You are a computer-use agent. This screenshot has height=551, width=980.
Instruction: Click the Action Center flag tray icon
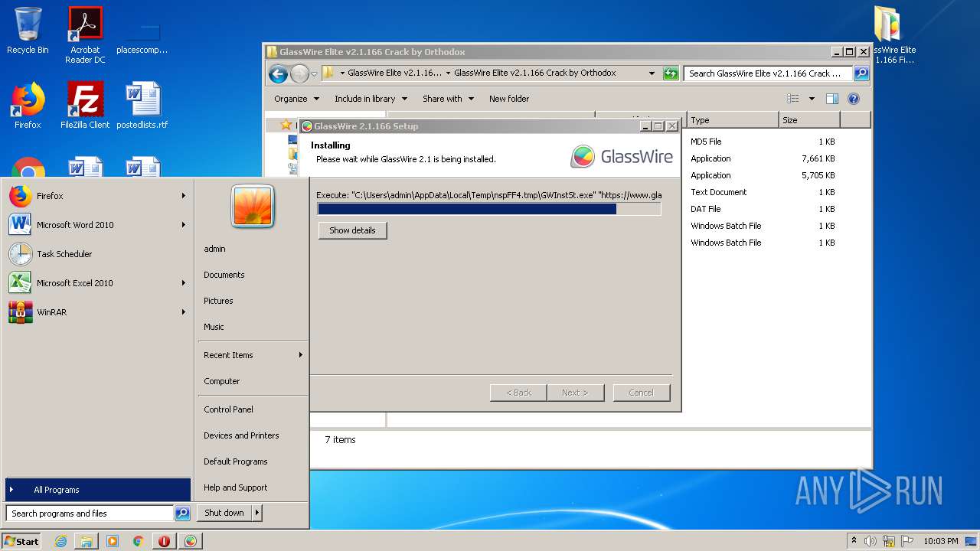(x=907, y=541)
